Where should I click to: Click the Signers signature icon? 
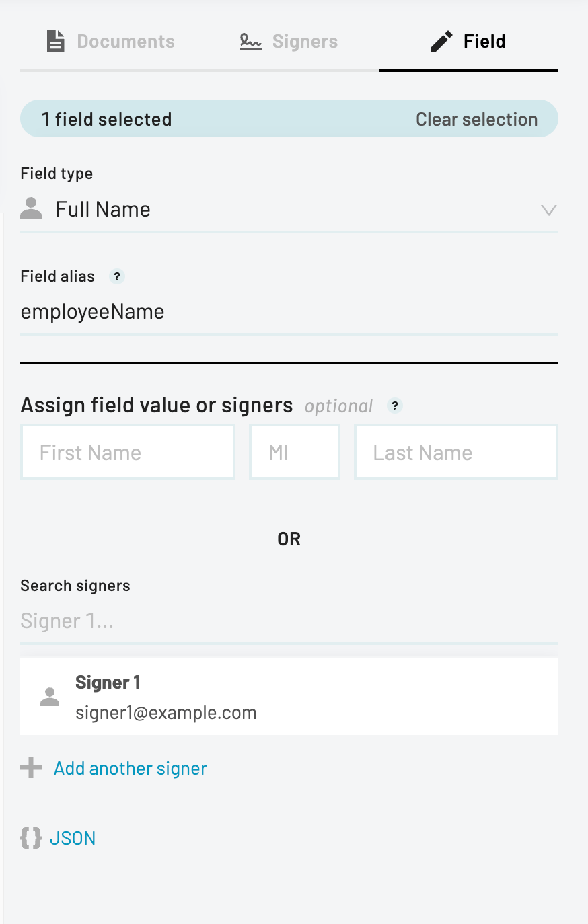250,42
